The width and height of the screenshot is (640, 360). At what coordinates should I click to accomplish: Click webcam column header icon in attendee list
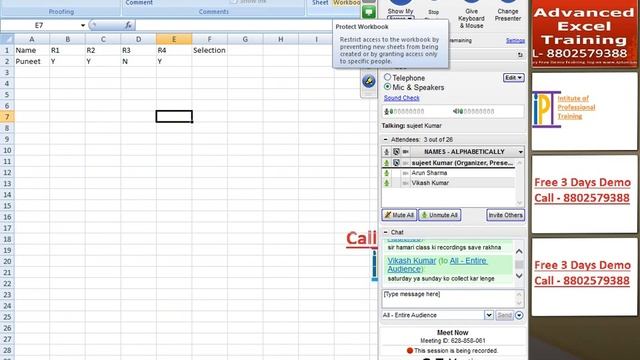(405, 152)
